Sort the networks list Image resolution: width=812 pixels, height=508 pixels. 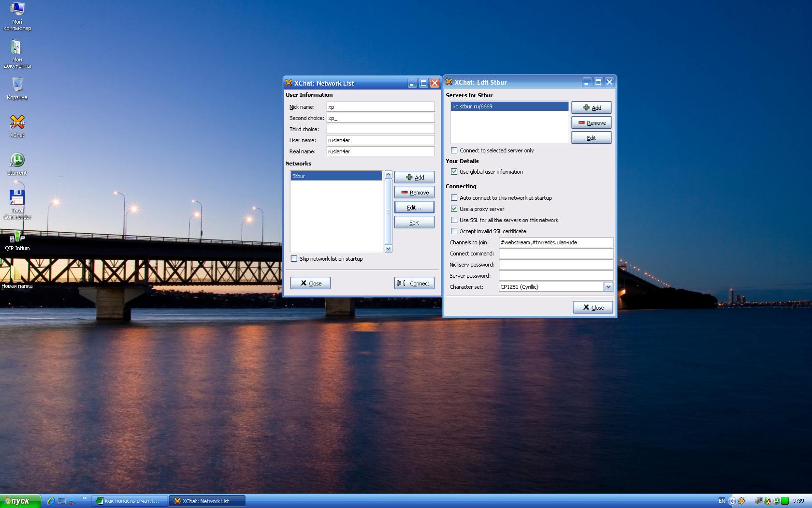point(414,222)
